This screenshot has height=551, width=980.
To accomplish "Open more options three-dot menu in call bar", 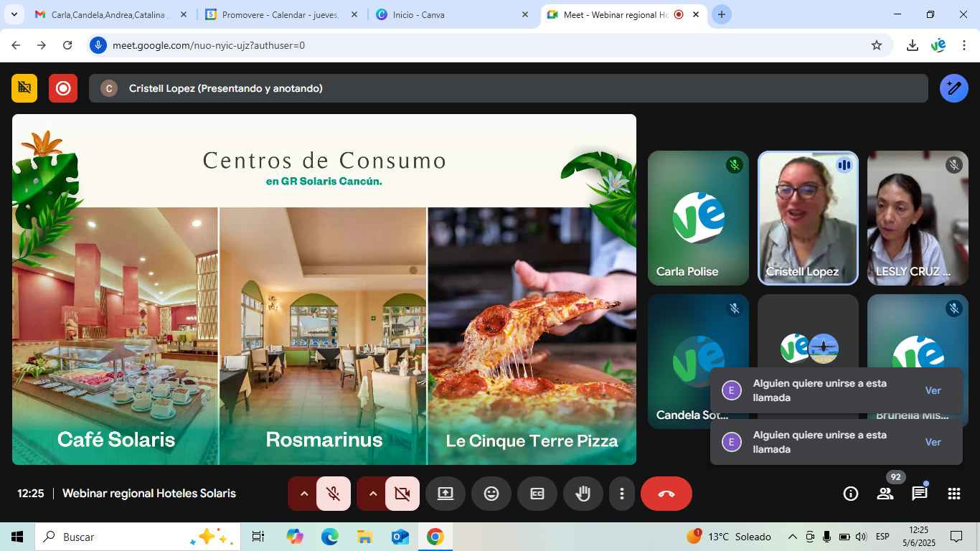I will (622, 494).
